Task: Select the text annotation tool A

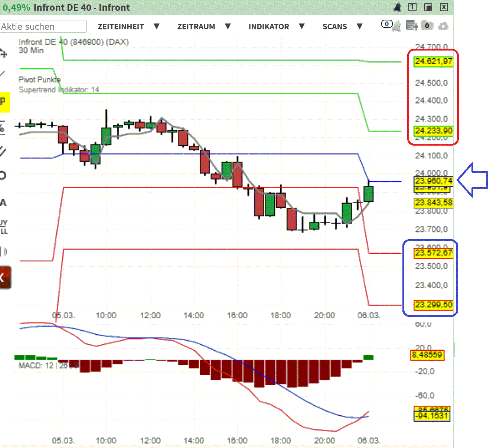Action: pyautogui.click(x=4, y=202)
